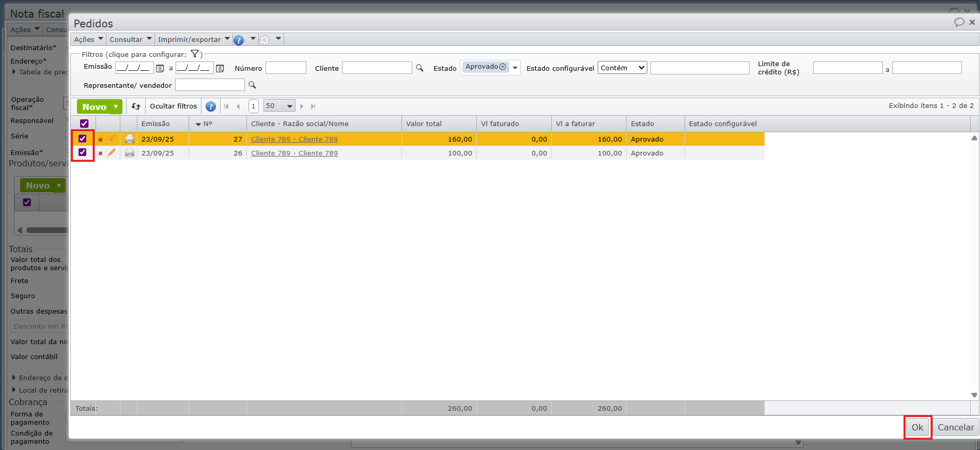Open the Imprimir/exportar menu
This screenshot has height=450, width=980.
[x=194, y=39]
